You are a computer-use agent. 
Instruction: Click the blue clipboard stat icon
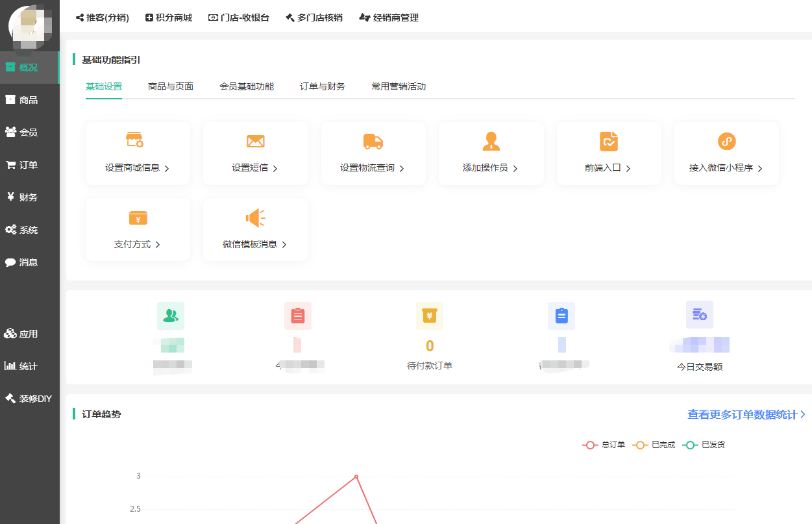pyautogui.click(x=561, y=316)
